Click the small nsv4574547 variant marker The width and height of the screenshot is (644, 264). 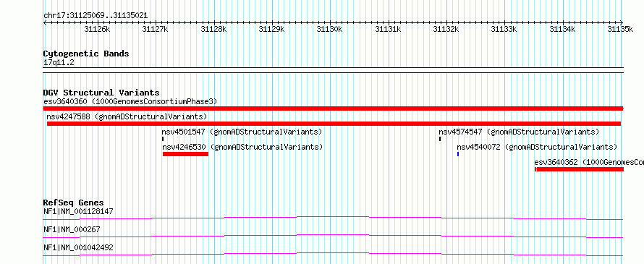[x=440, y=139]
